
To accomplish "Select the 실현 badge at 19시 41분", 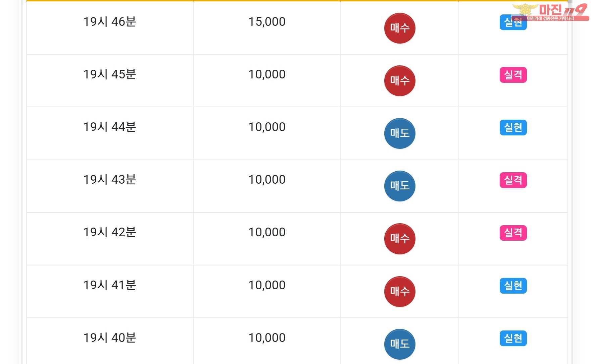I will 513,286.
